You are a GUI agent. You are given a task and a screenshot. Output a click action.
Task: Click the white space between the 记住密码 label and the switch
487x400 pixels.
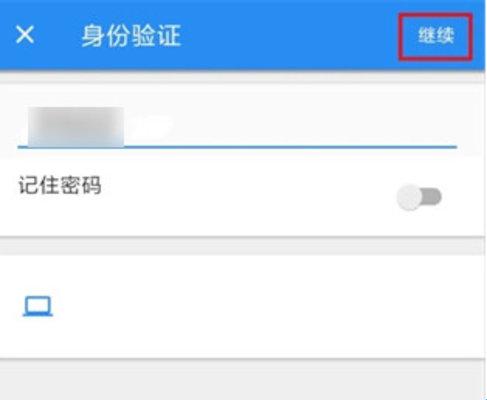248,187
